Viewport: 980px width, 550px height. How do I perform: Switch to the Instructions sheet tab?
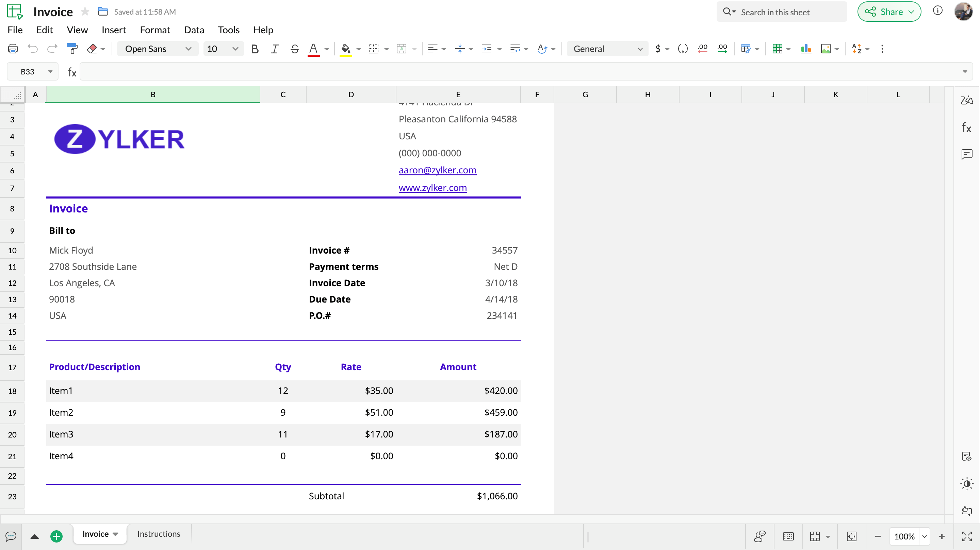pyautogui.click(x=159, y=534)
